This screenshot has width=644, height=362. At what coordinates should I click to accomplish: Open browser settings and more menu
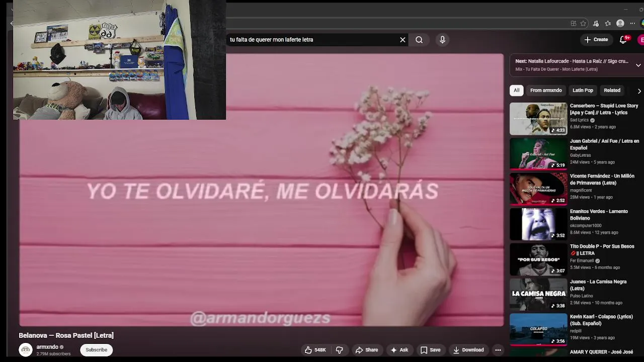pyautogui.click(x=632, y=24)
